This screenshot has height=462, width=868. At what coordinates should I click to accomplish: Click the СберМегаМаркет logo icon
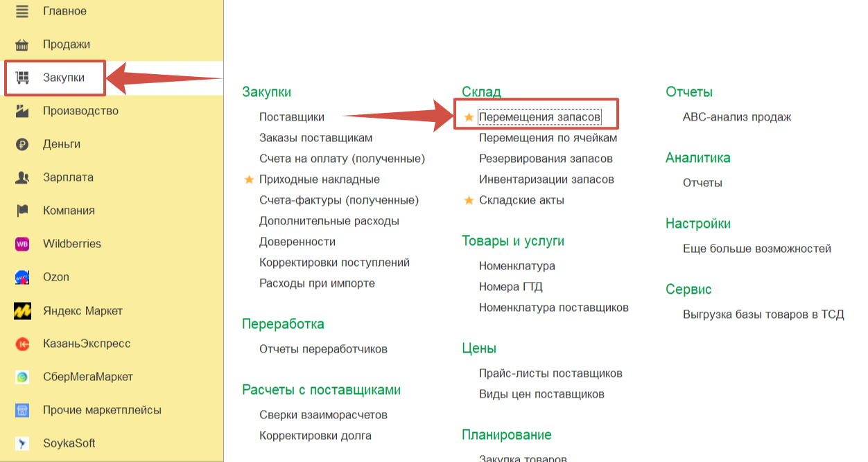[x=22, y=377]
